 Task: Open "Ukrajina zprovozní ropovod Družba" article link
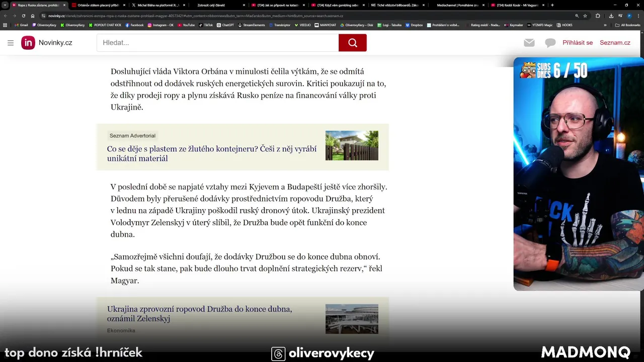coord(199,314)
